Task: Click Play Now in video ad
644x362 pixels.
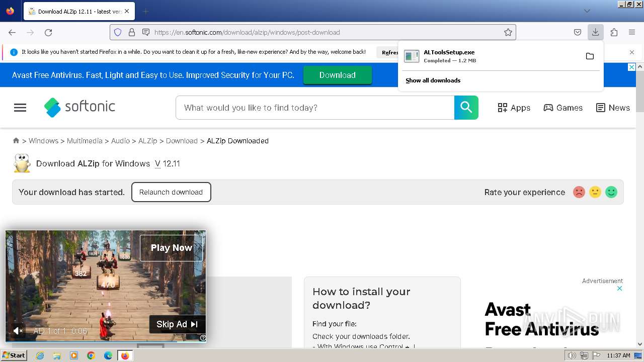Action: (x=171, y=248)
